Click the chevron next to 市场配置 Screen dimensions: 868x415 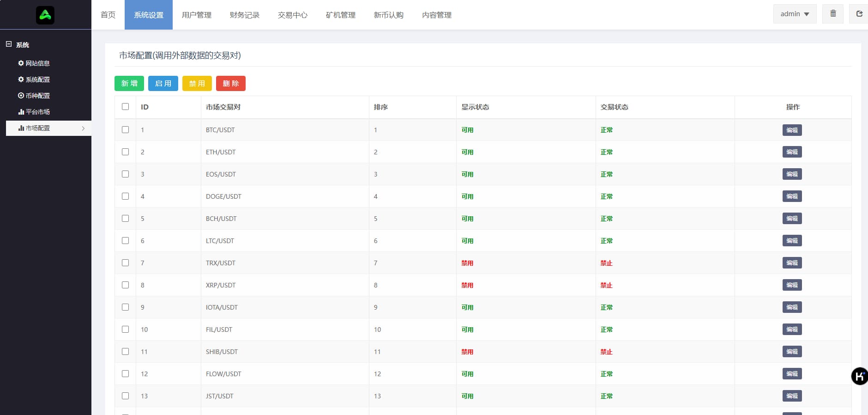(x=83, y=128)
